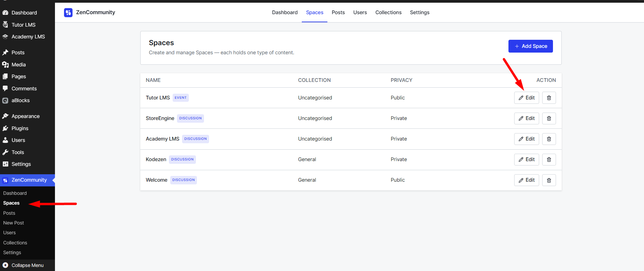
Task: Open the Posts tab in top navigation
Action: click(338, 12)
